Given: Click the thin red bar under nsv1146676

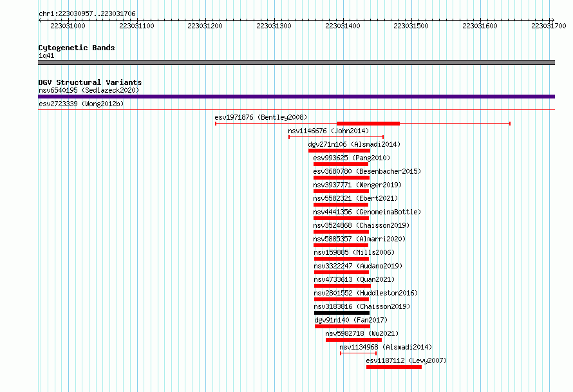Looking at the screenshot, I should tap(336, 137).
